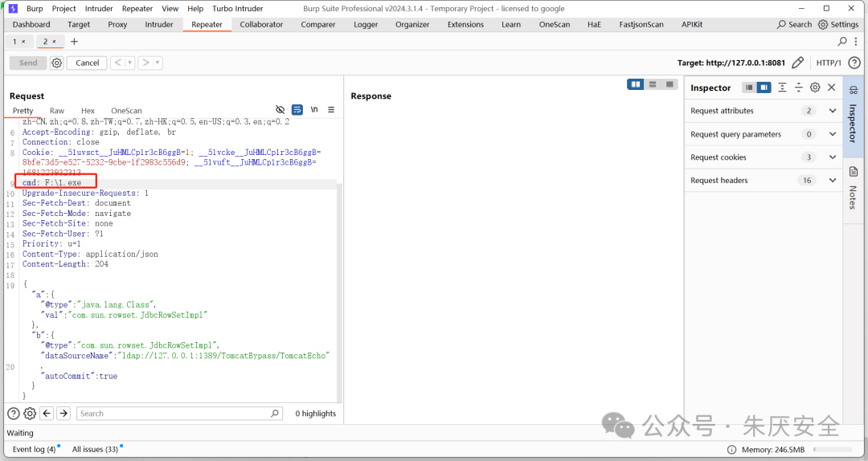Screen dimensions: 868x461
Task: Go forward to next request arrow
Action: [145, 63]
